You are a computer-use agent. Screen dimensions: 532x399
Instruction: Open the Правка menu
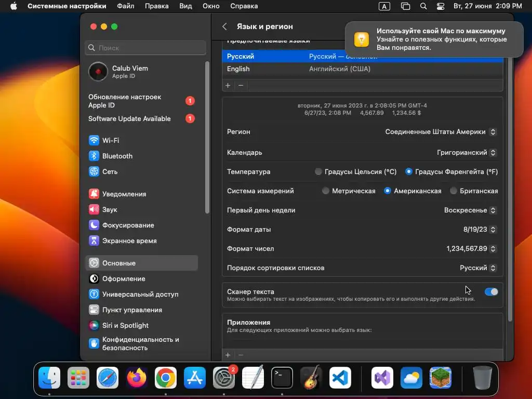(x=157, y=6)
